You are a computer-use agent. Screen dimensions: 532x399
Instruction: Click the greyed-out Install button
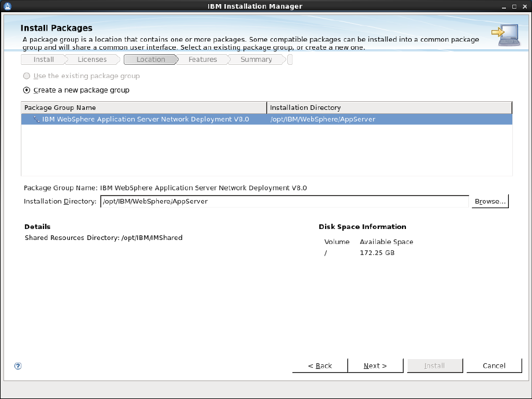(435, 365)
